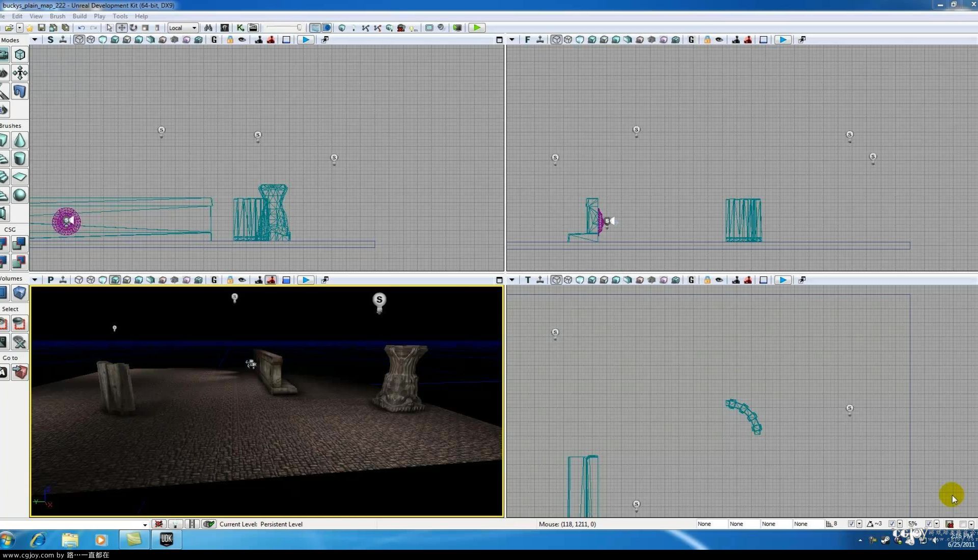Click the F front view button
This screenshot has width=978, height=560.
(527, 40)
